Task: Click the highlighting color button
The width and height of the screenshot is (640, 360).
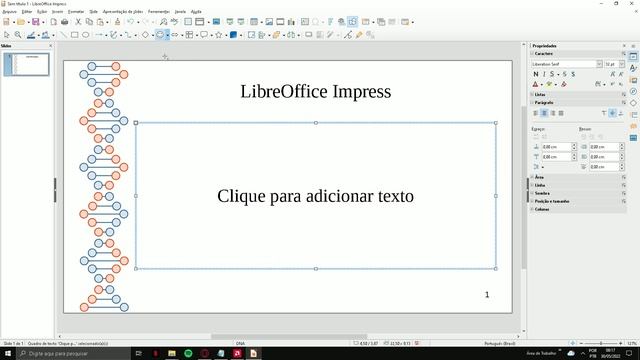Action: [549, 84]
